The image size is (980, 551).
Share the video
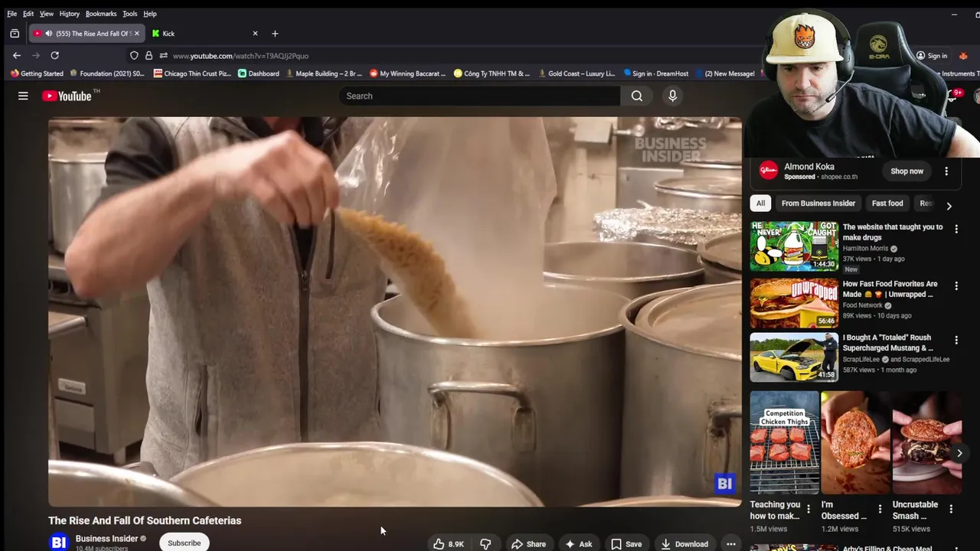[528, 544]
